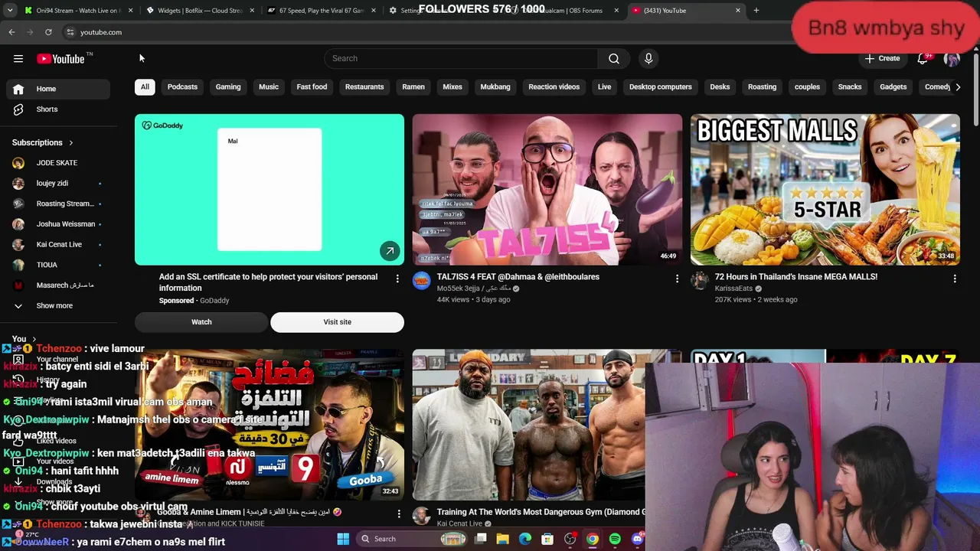Open the TIOUA subscription
This screenshot has width=980, height=551.
58,265
